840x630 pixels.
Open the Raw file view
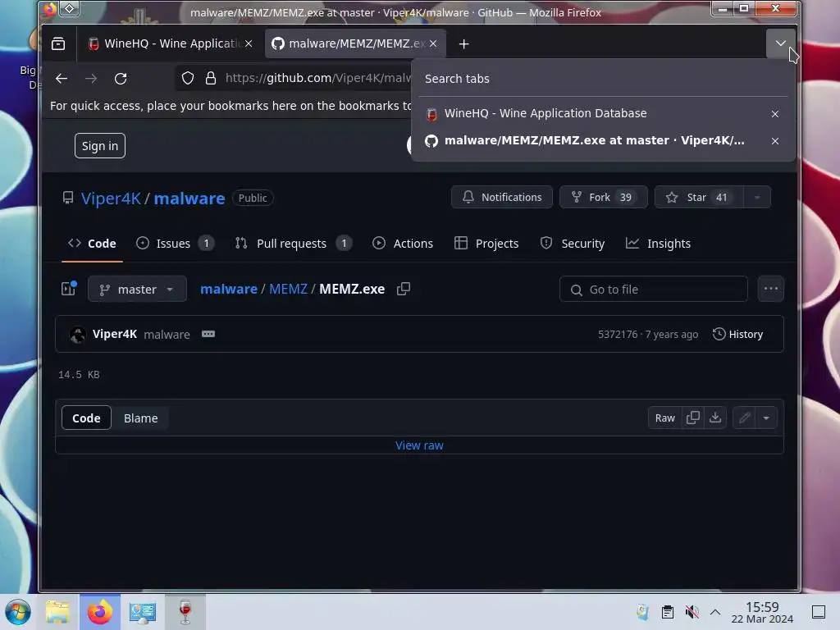tap(664, 418)
